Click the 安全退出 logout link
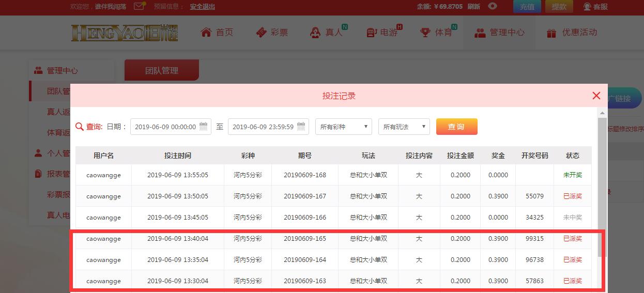This screenshot has height=293, width=644. pyautogui.click(x=202, y=7)
